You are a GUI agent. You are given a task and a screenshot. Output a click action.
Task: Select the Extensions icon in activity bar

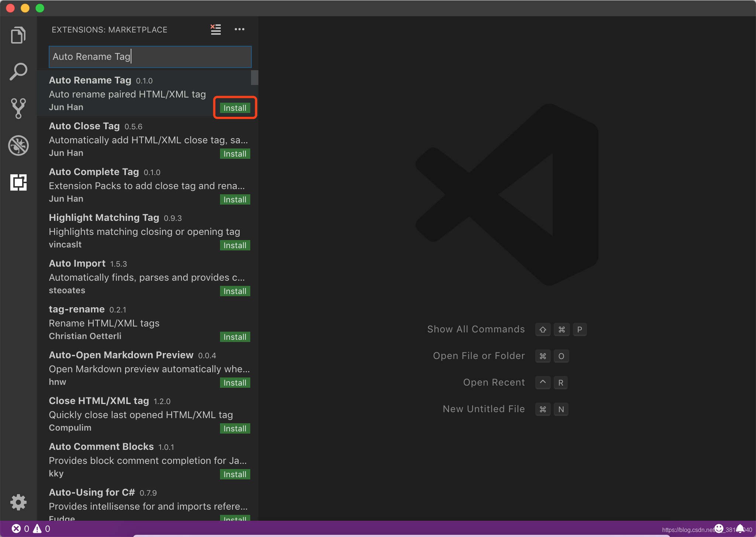18,182
